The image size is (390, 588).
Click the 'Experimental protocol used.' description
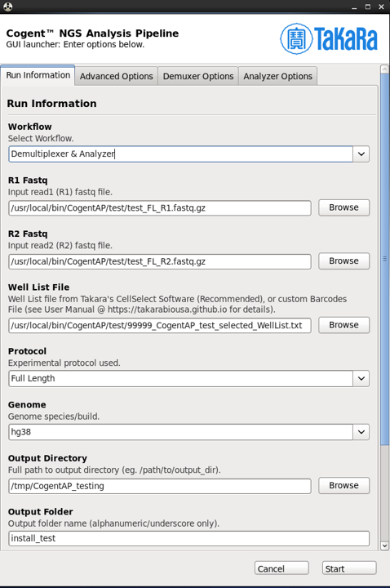[64, 363]
